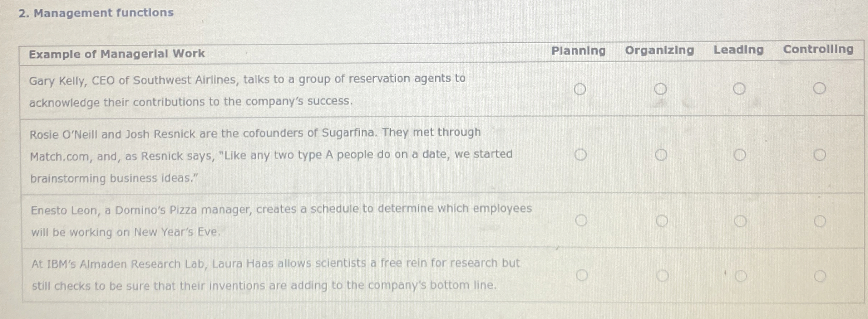Select Leading for Sugarfina cofounders row
The image size is (868, 319).
click(x=740, y=155)
